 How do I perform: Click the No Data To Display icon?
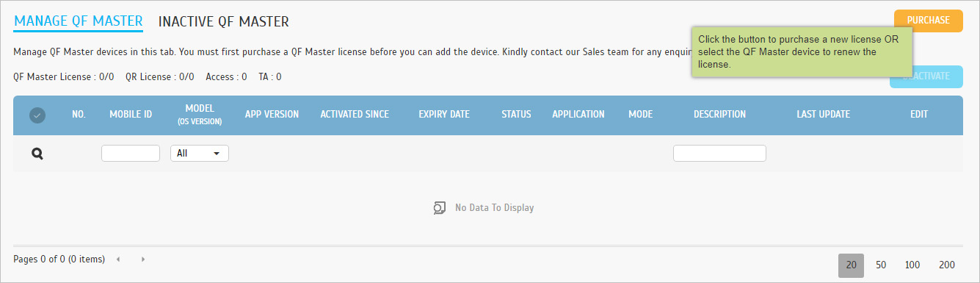[439, 208]
